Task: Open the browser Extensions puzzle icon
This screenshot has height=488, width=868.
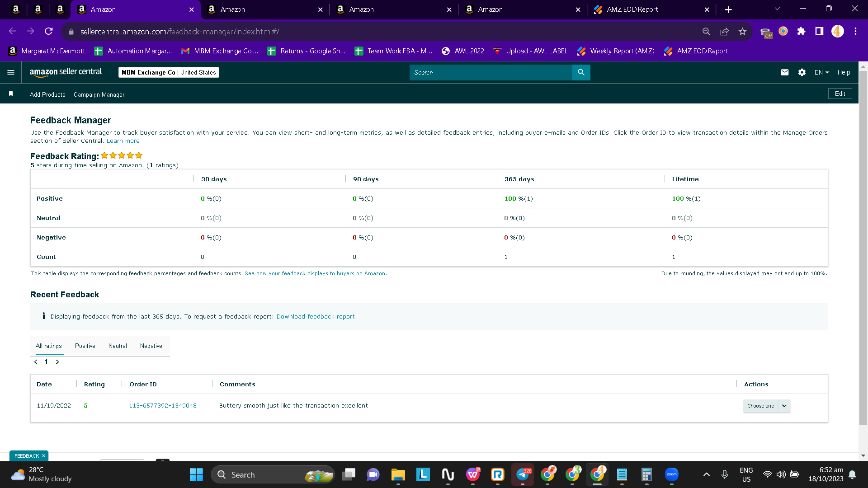Action: 801,31
